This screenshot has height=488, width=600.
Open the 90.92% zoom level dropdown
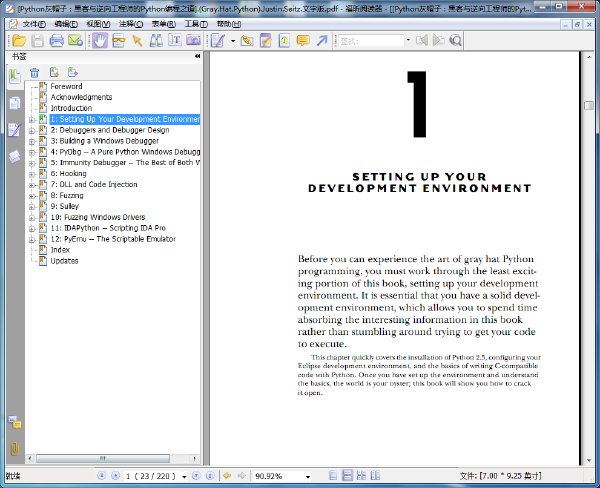[x=308, y=477]
